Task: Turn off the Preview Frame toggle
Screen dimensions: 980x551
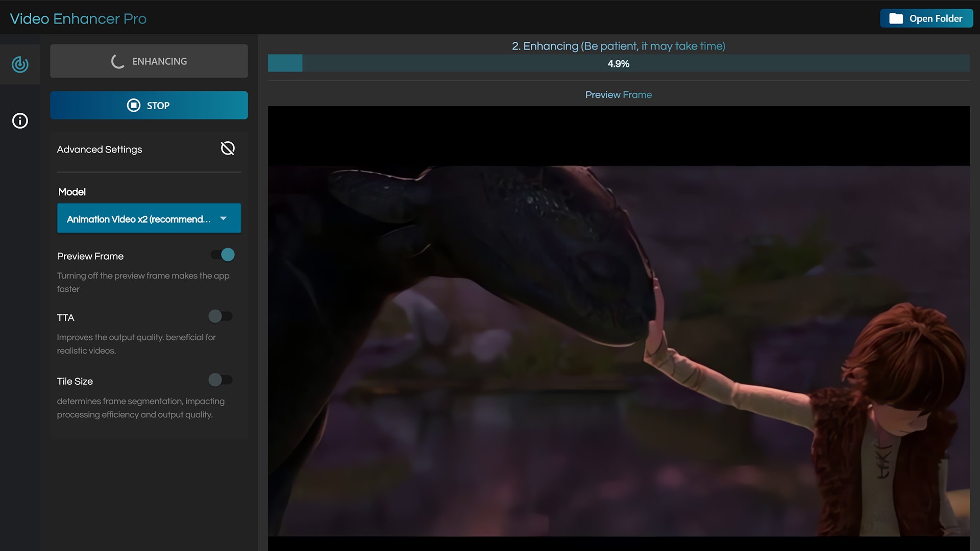Action: 223,255
